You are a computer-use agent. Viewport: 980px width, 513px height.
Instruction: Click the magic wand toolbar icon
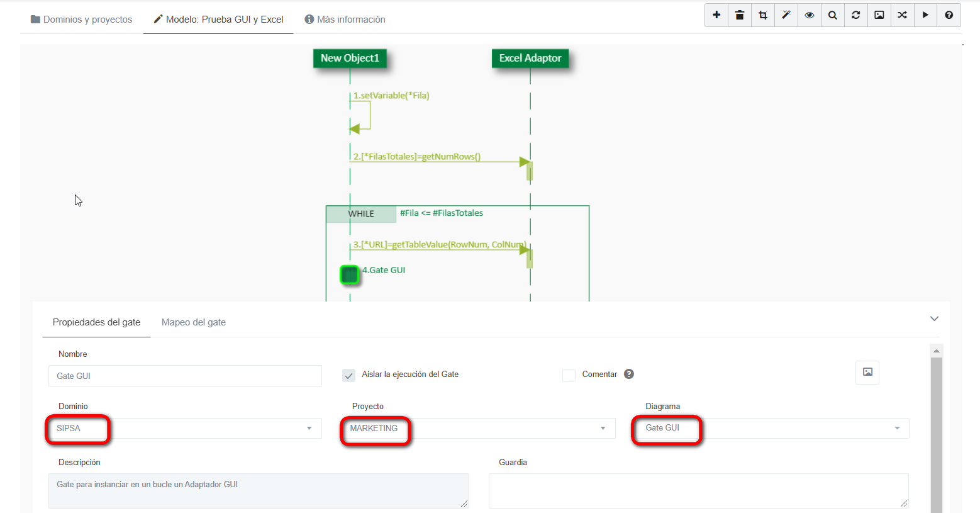(x=786, y=15)
